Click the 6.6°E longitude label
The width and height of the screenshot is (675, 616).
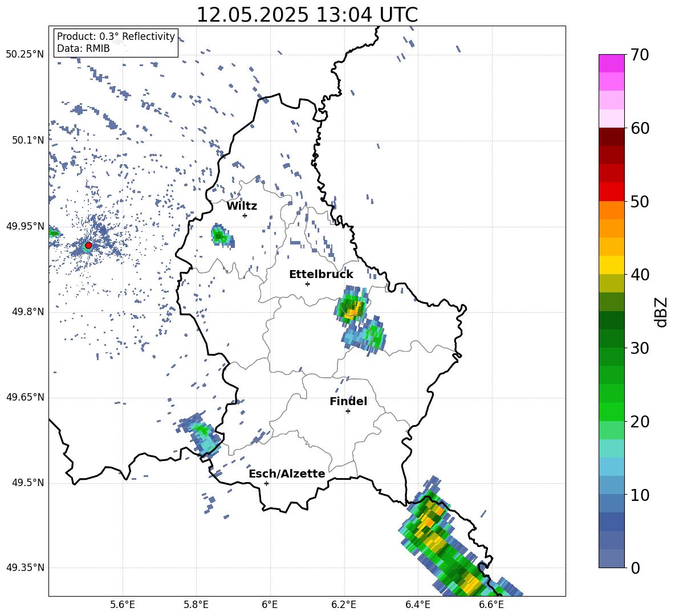[x=491, y=605]
